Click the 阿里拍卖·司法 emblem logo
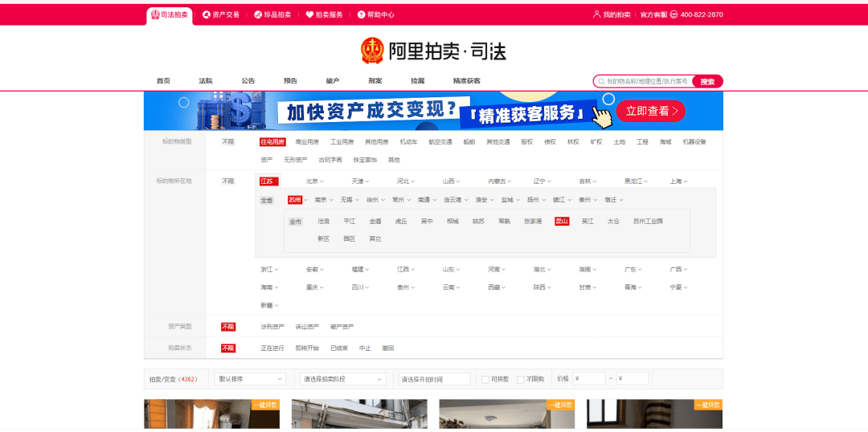Screen dimensions: 868x432 coord(372,51)
